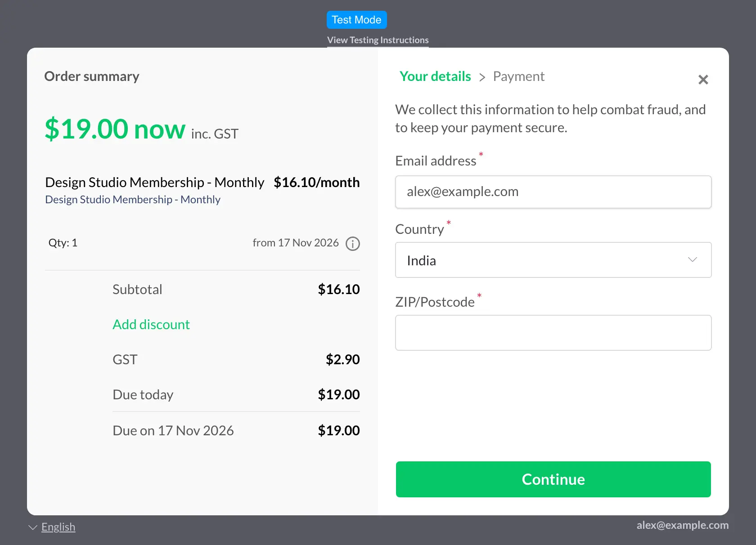Focus the ZIP/Postcode input field
756x545 pixels.
click(553, 333)
